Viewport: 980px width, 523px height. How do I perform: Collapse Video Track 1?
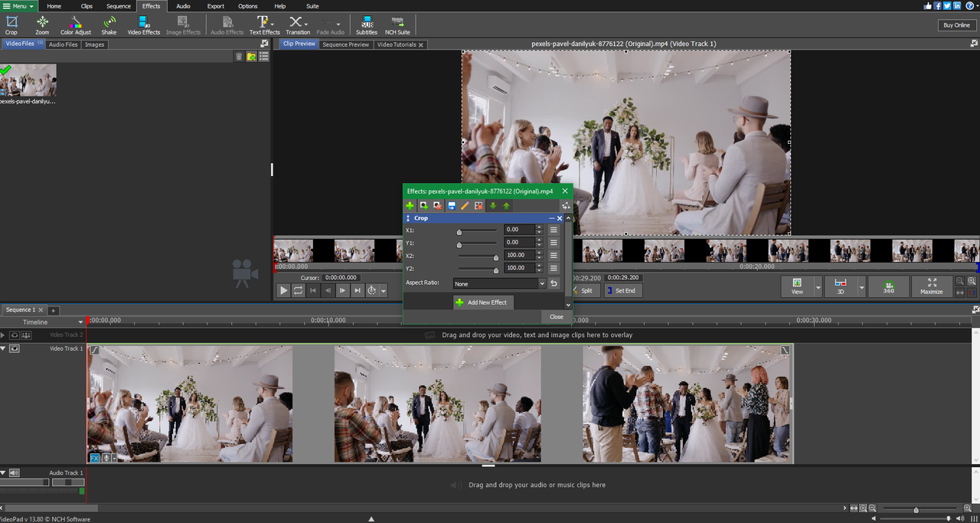(x=3, y=348)
